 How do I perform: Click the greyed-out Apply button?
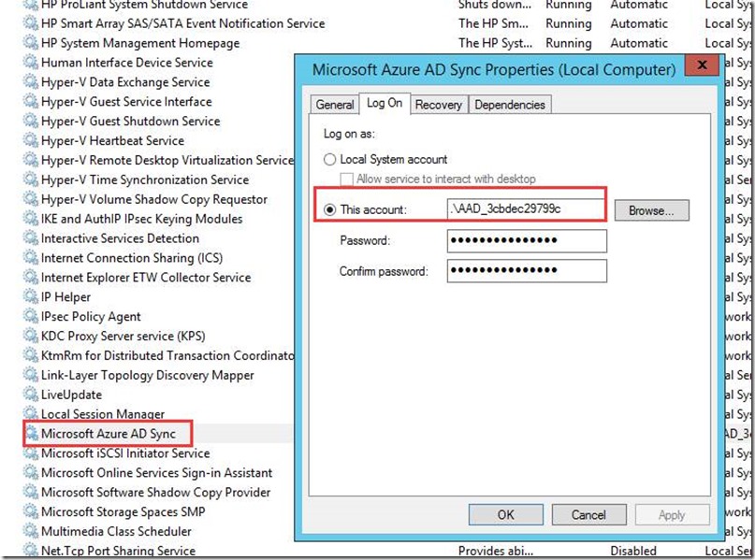672,515
